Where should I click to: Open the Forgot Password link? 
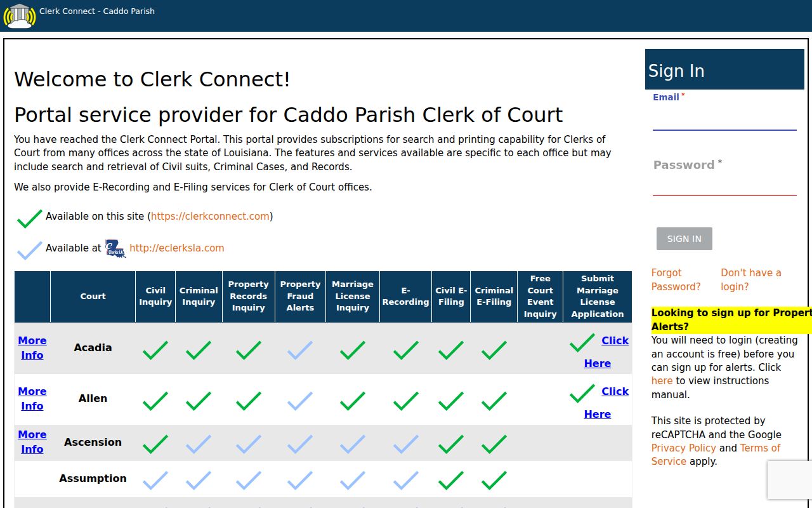coord(676,279)
